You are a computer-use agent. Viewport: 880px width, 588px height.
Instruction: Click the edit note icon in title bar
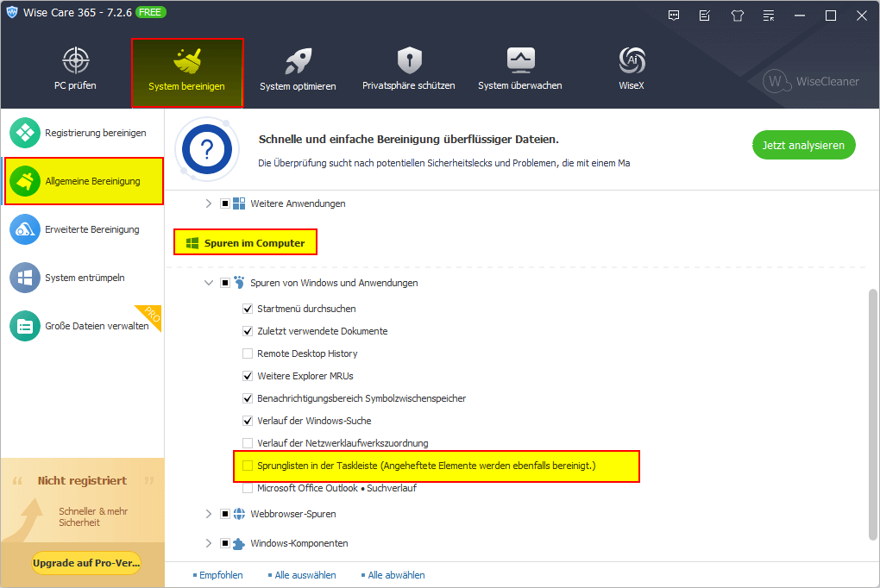705,16
